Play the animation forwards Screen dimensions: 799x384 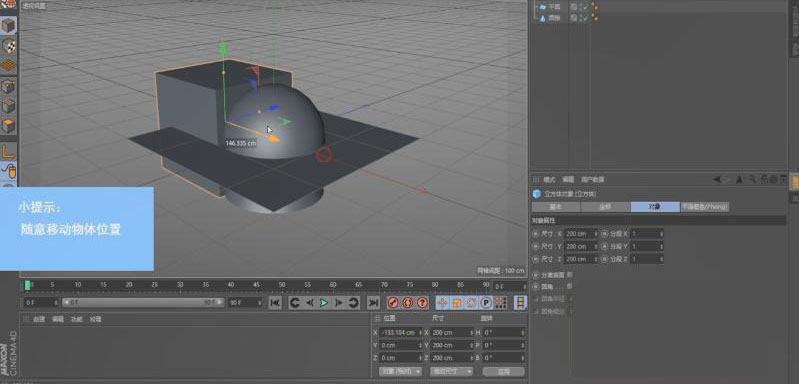coord(324,303)
